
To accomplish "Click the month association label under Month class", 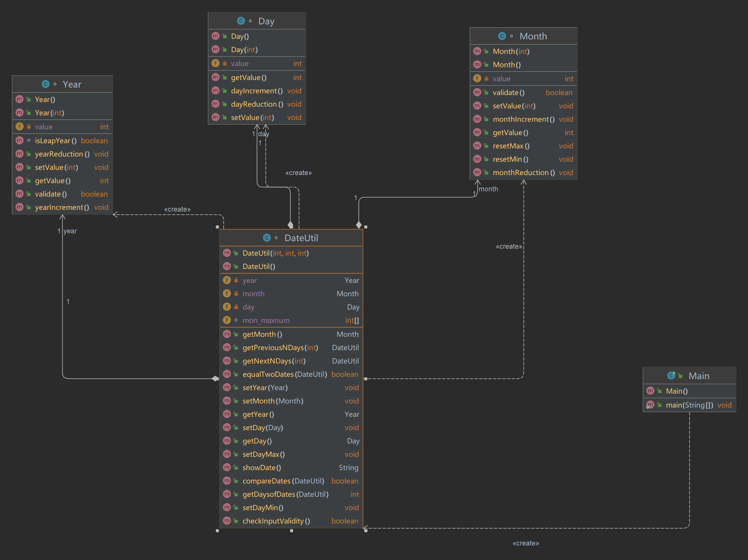I will pyautogui.click(x=488, y=189).
